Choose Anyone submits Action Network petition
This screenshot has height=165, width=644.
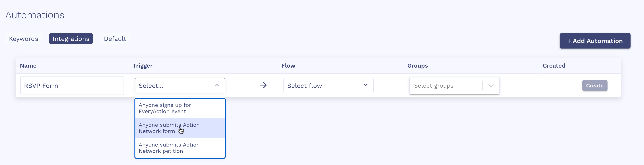point(180,148)
